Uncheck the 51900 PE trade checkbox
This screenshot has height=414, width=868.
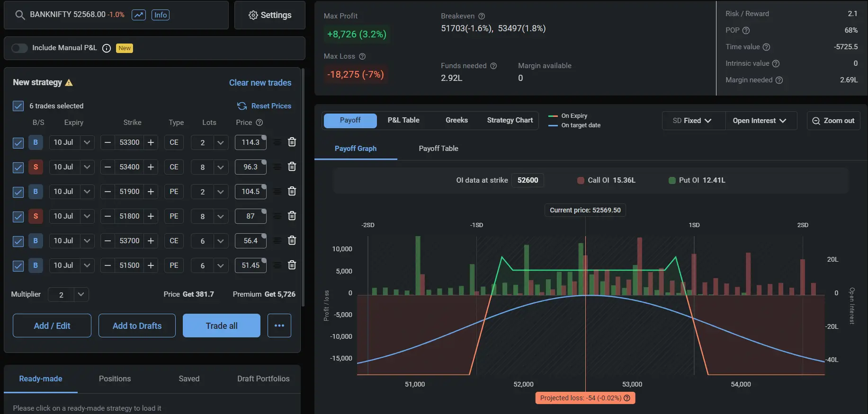18,192
